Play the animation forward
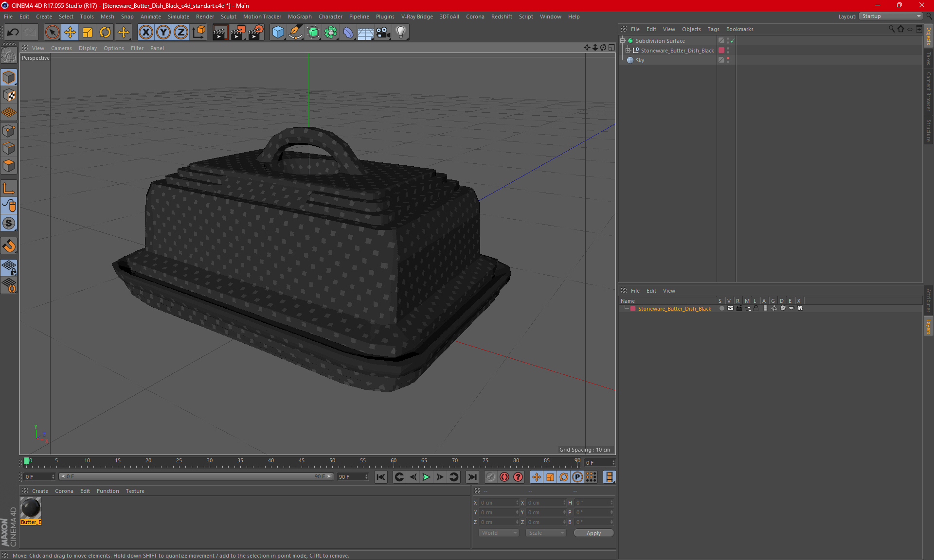Viewport: 934px width, 560px height. point(426,477)
